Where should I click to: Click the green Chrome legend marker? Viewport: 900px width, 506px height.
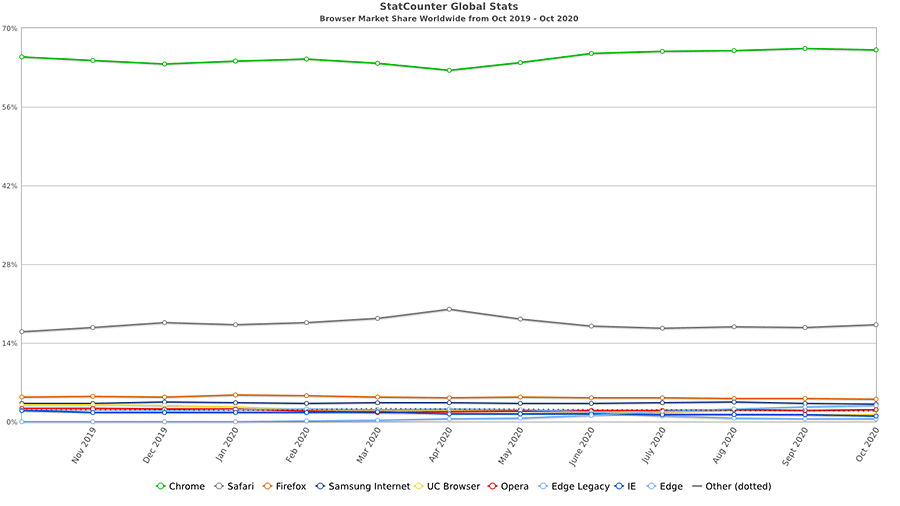(x=161, y=487)
